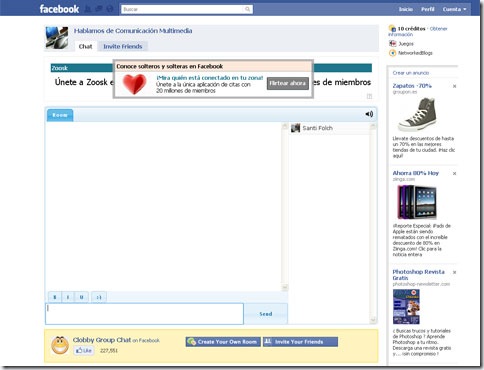
Task: Open friend requests icon in header
Action: click(x=88, y=9)
